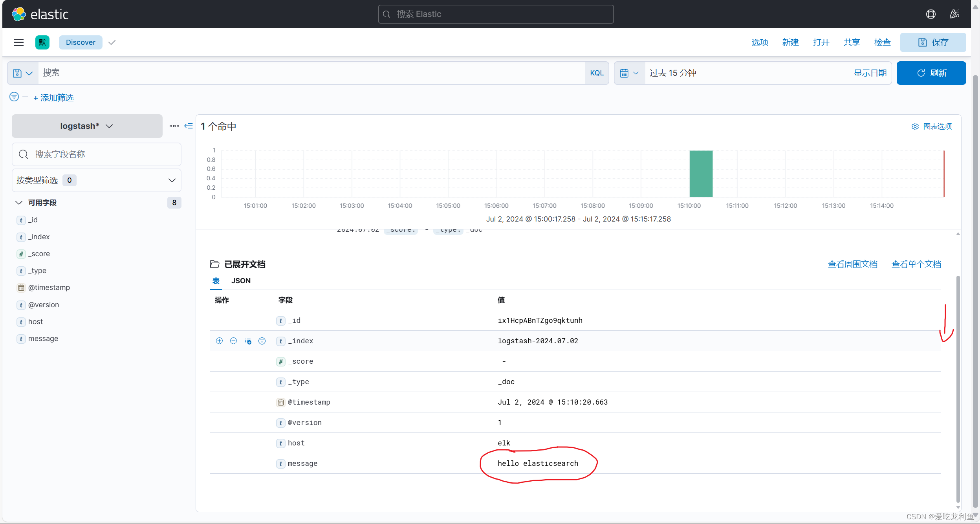Viewport: 980px width, 524px height.
Task: Click the field search magnifier icon
Action: pyautogui.click(x=24, y=154)
